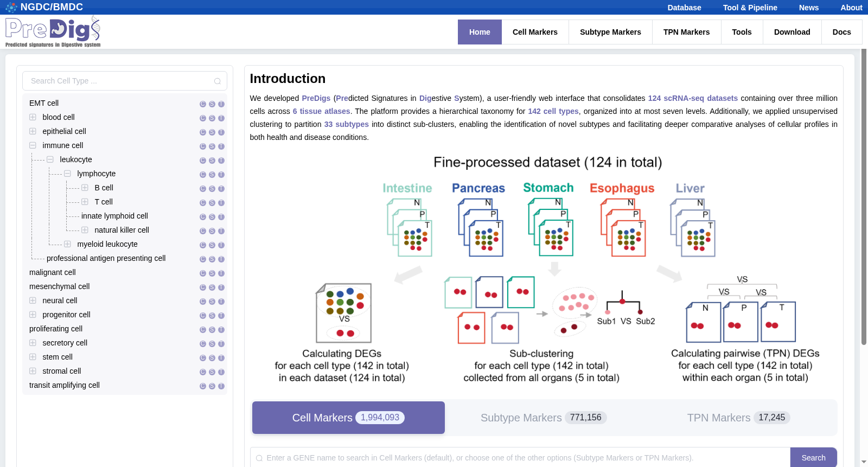Viewport: 868px width, 467px height.
Task: Open the Download navigation item
Action: pyautogui.click(x=792, y=32)
